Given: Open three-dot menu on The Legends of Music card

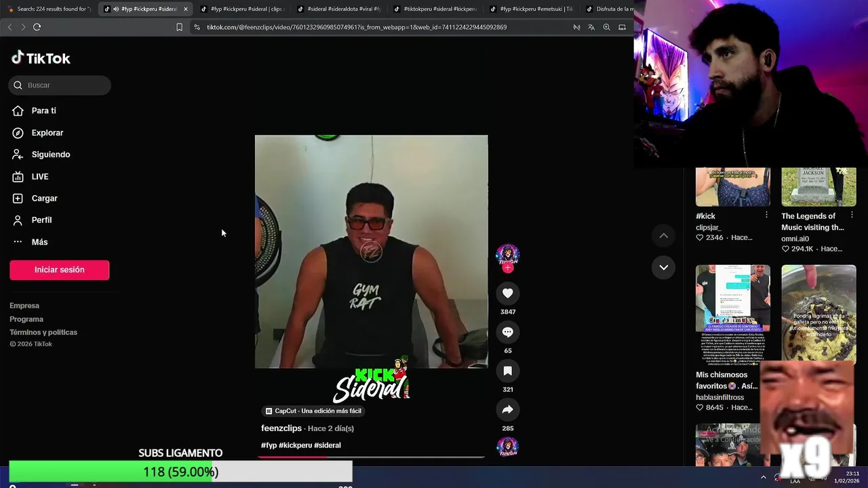Looking at the screenshot, I should 852,216.
